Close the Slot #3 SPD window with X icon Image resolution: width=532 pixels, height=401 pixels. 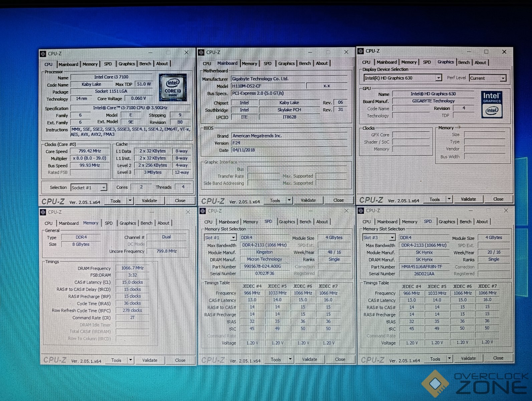coord(506,211)
